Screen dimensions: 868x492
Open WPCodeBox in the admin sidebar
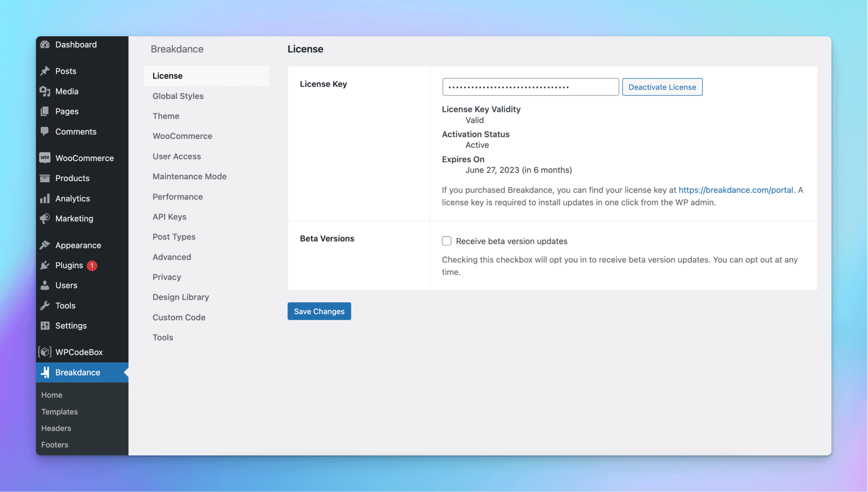82,352
